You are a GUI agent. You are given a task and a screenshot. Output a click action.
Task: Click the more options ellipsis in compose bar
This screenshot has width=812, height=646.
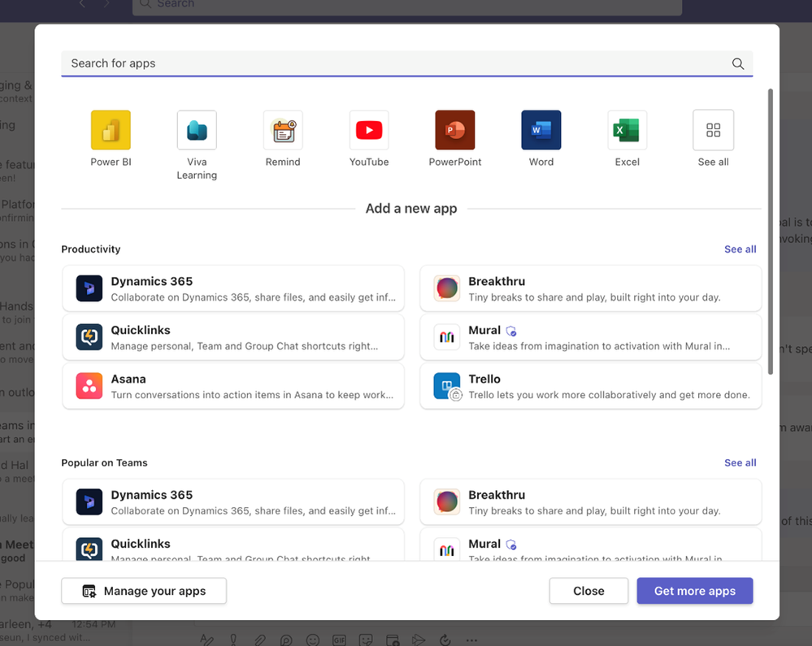[471, 640]
